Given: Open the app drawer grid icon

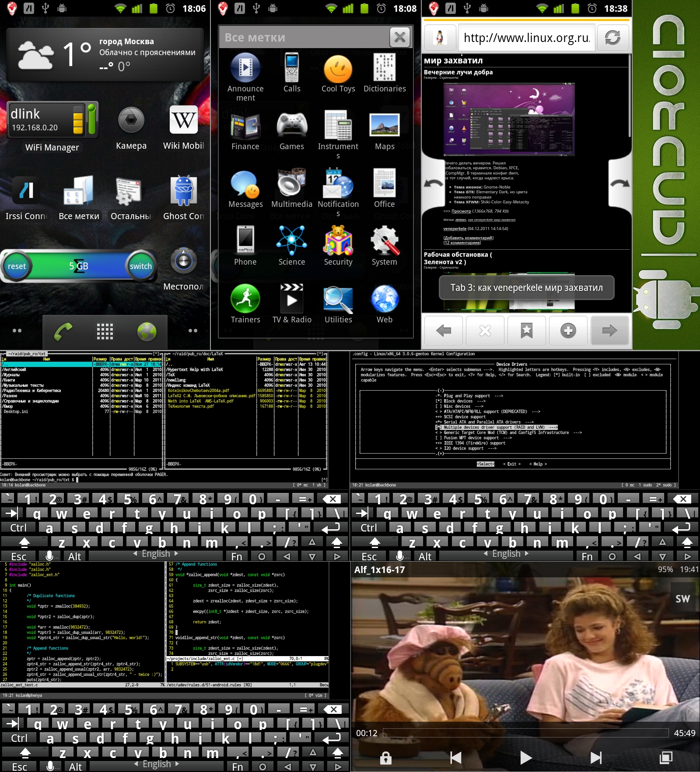Looking at the screenshot, I should pyautogui.click(x=105, y=332).
